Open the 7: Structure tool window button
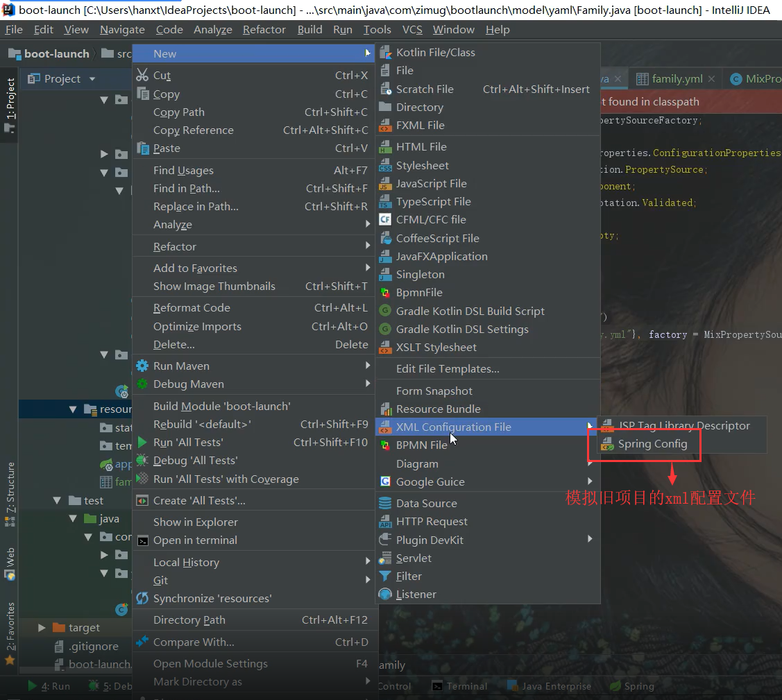Image resolution: width=782 pixels, height=700 pixels. point(10,495)
